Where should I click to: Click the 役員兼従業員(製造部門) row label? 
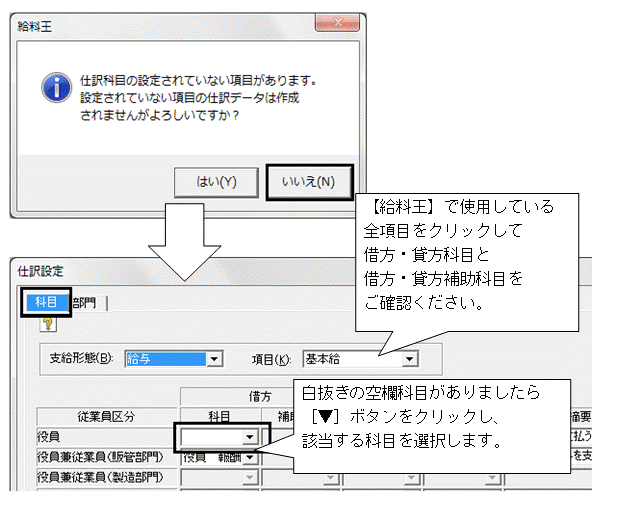tap(100, 477)
